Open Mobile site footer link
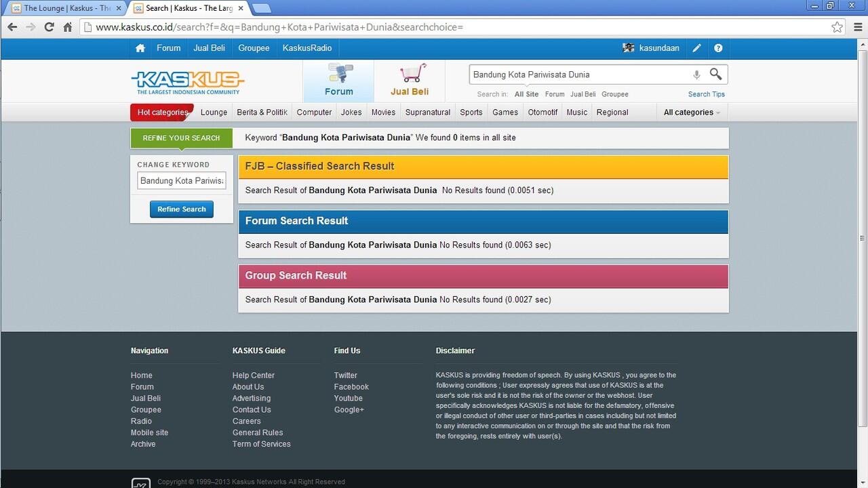 pos(149,433)
